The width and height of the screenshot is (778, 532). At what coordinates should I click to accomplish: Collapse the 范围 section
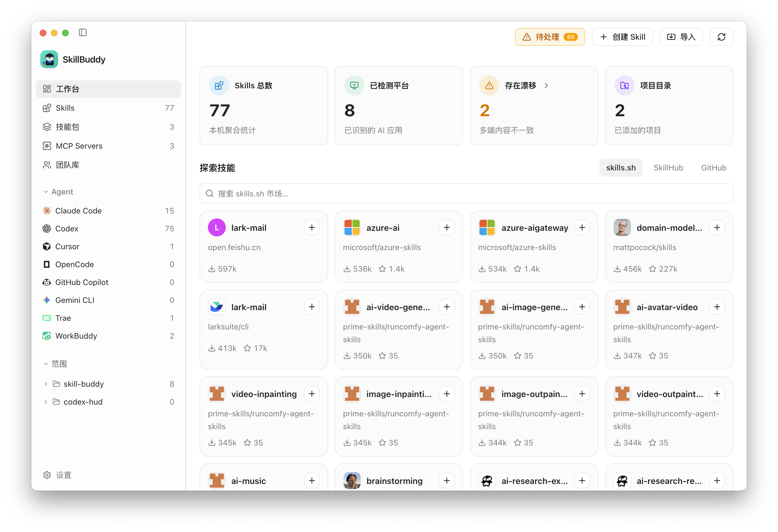[55, 364]
